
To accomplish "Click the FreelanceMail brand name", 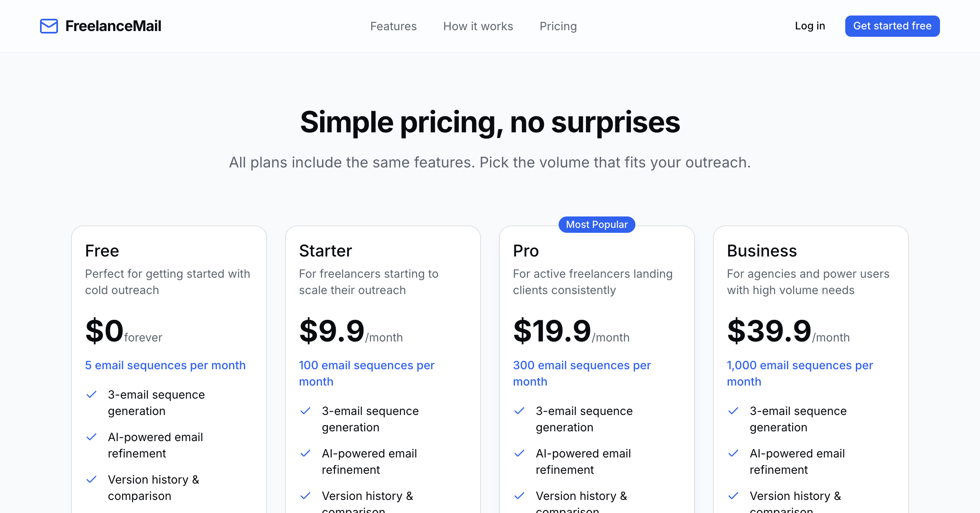I will (113, 26).
